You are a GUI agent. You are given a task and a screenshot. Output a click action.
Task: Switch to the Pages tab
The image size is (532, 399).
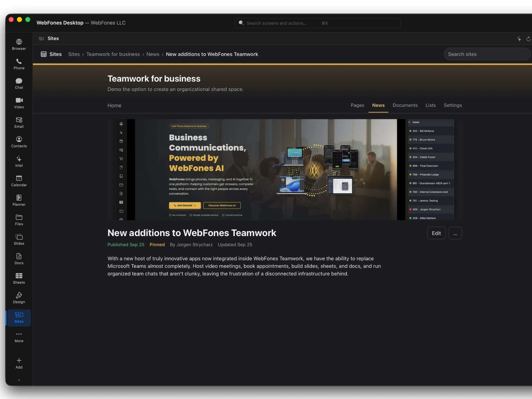point(357,105)
